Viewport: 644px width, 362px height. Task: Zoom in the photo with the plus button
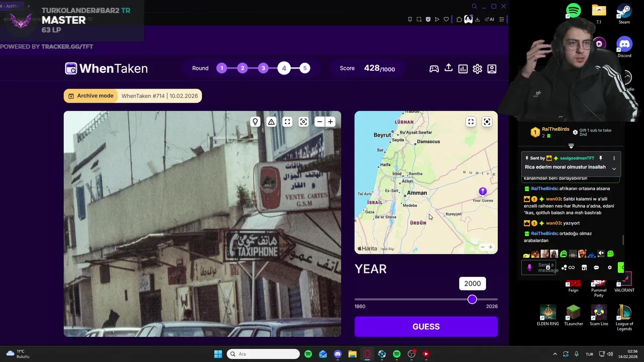331,122
